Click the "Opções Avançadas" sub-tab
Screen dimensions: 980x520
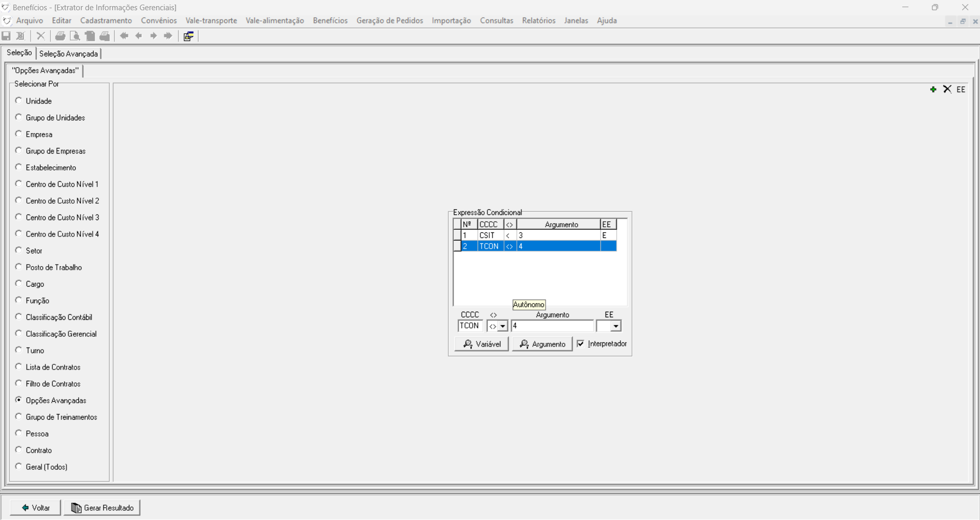pyautogui.click(x=46, y=71)
